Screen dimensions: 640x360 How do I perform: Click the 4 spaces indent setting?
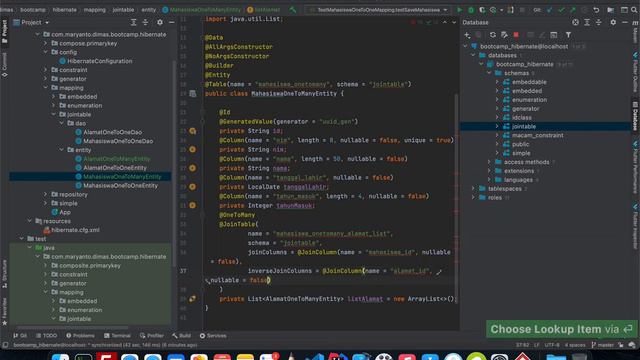575,345
